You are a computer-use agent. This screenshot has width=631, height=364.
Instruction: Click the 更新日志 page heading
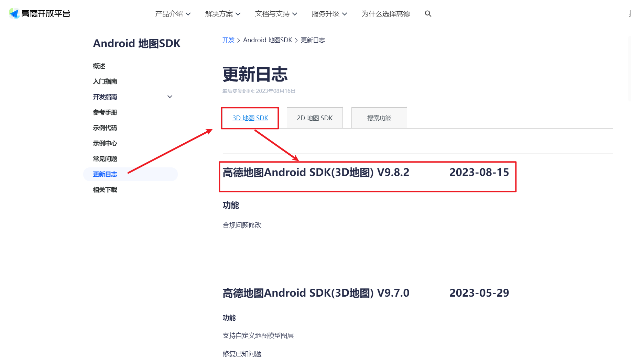tap(255, 74)
